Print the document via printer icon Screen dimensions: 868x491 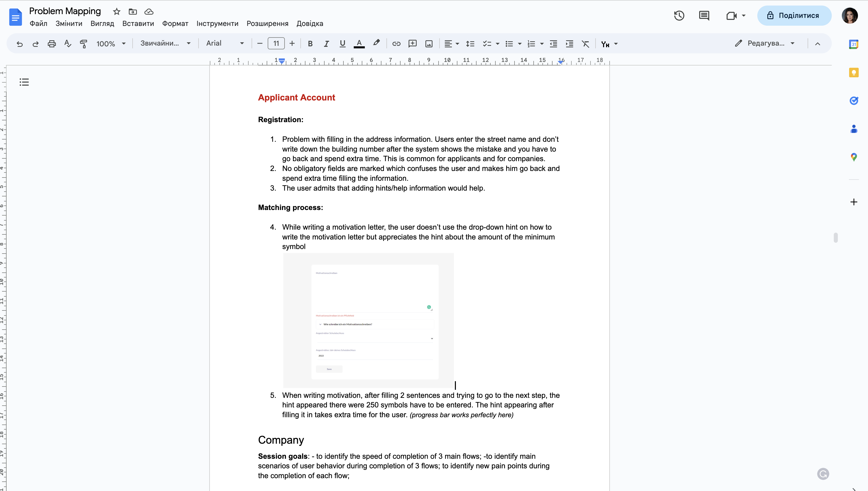52,44
